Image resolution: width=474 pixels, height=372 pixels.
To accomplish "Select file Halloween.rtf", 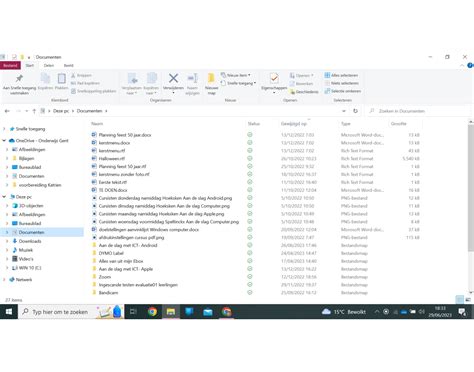I will point(112,158).
